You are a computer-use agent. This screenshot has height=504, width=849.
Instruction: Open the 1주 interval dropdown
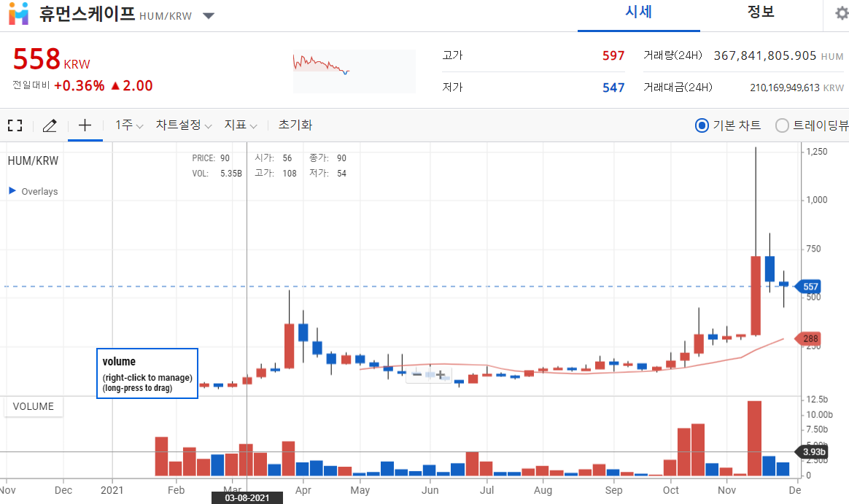(x=129, y=125)
